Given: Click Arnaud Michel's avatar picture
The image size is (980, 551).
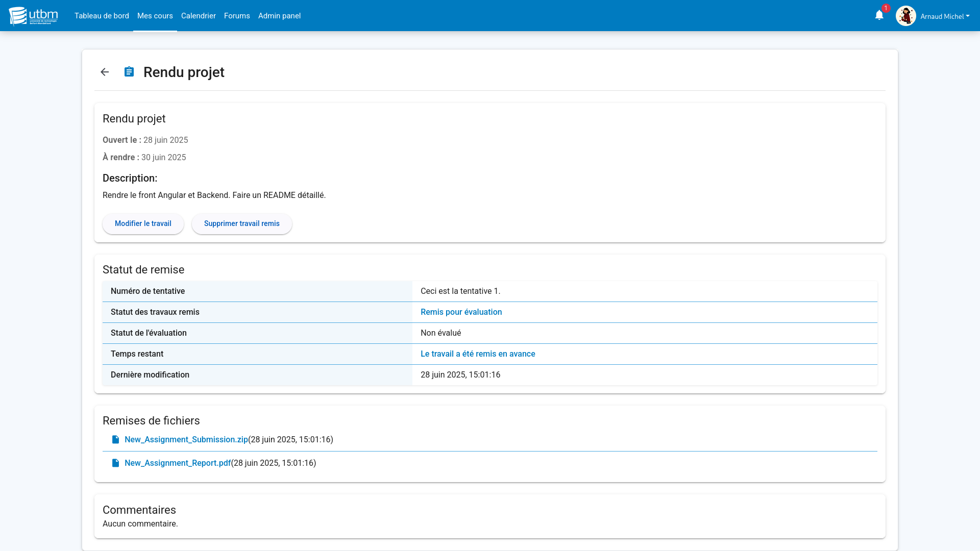Looking at the screenshot, I should [x=905, y=16].
